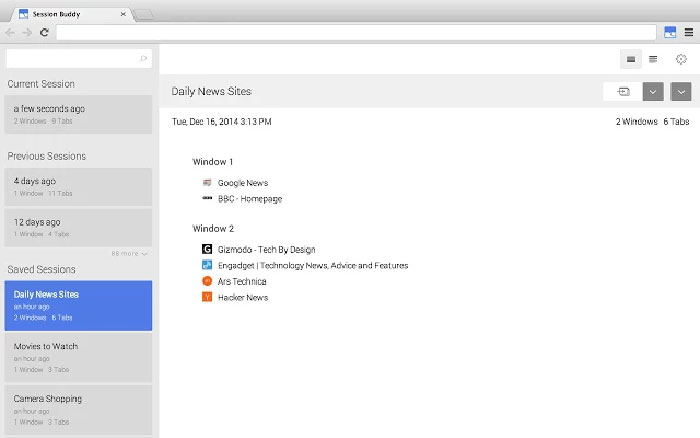Expand the '88 more' previous sessions
The image size is (700, 438).
click(x=129, y=254)
